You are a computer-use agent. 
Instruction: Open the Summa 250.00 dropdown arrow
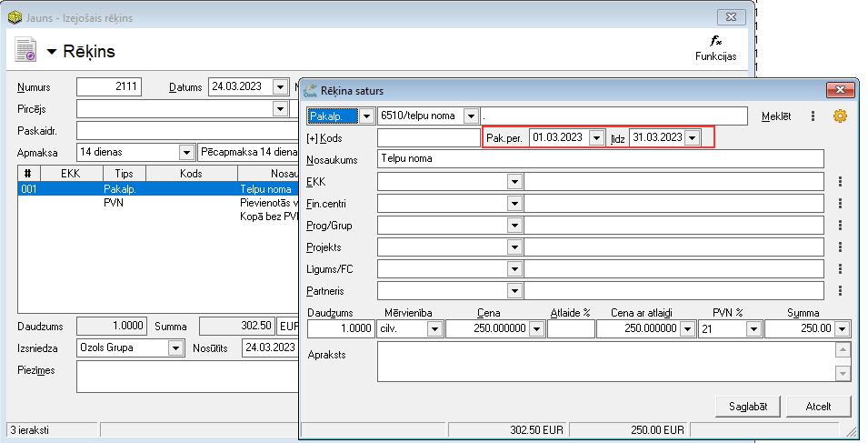coord(842,329)
